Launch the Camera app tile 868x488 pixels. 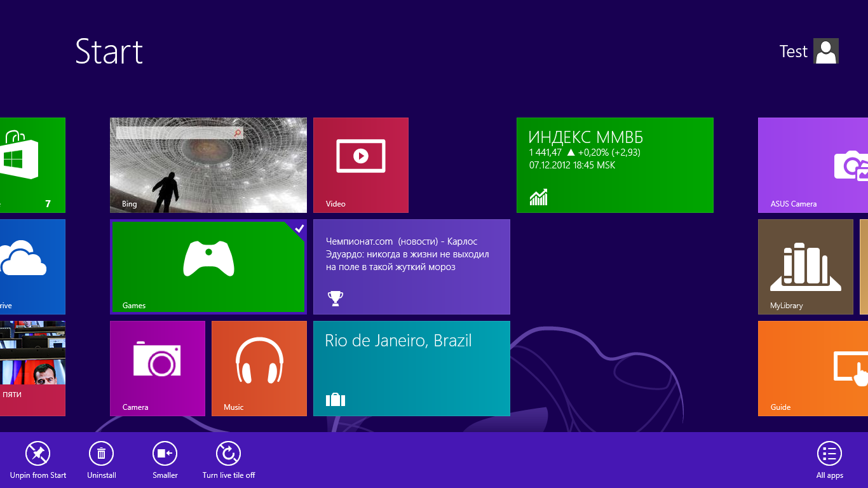pyautogui.click(x=158, y=369)
